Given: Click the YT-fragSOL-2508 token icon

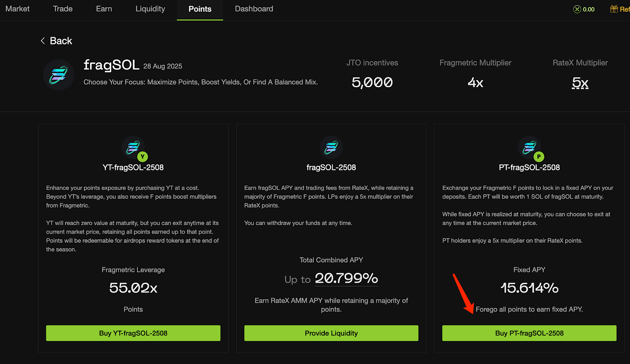Looking at the screenshot, I should tap(133, 147).
